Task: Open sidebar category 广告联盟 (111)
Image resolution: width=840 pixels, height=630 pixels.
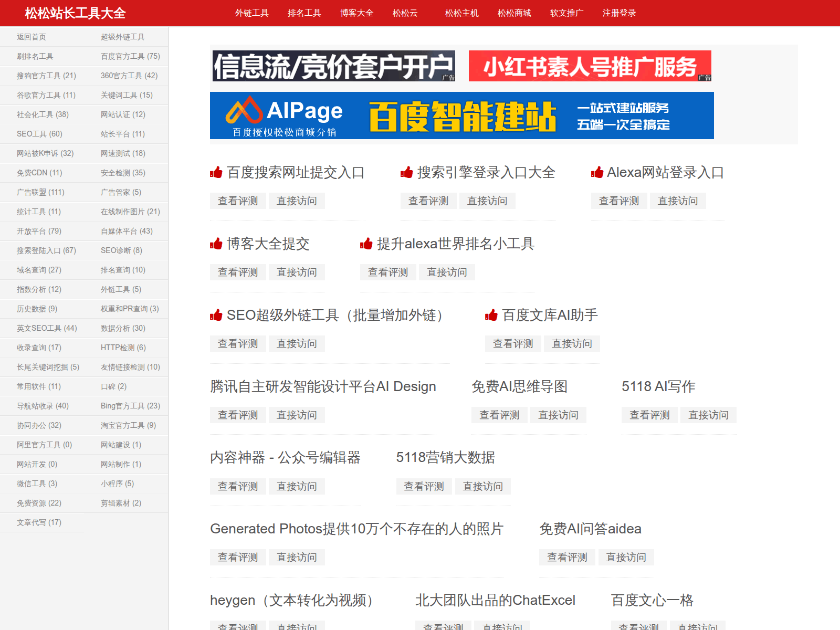Action: coord(40,192)
